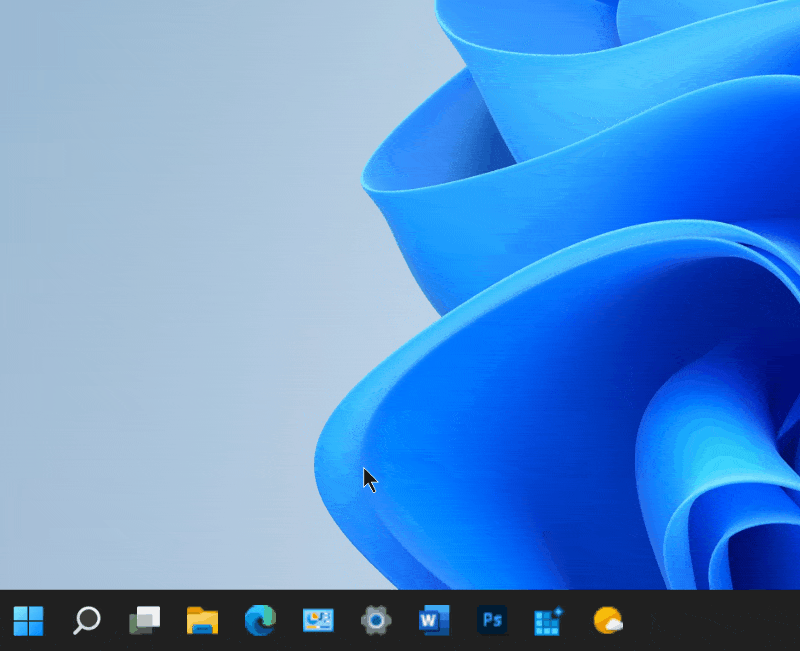Open Control Panel taskbar icon

[318, 620]
